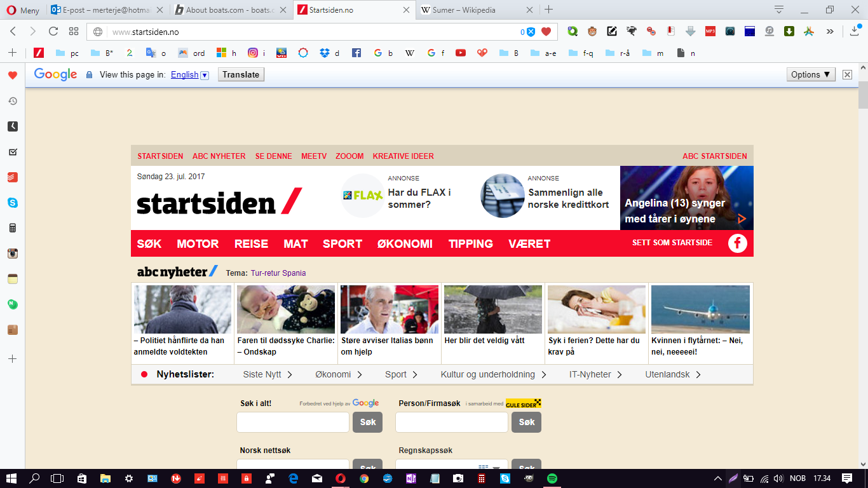Click the ad blocker shield icon in address bar
Screen dimensions: 868x488
[x=531, y=32]
